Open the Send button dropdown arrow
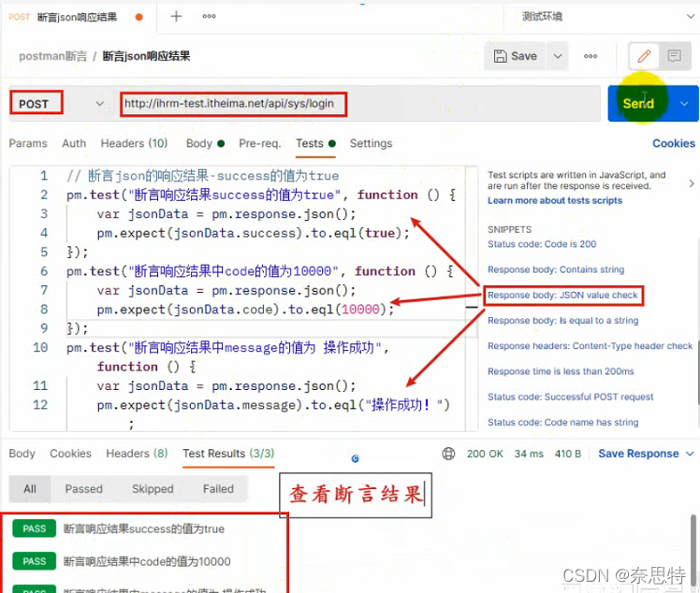 pos(684,104)
